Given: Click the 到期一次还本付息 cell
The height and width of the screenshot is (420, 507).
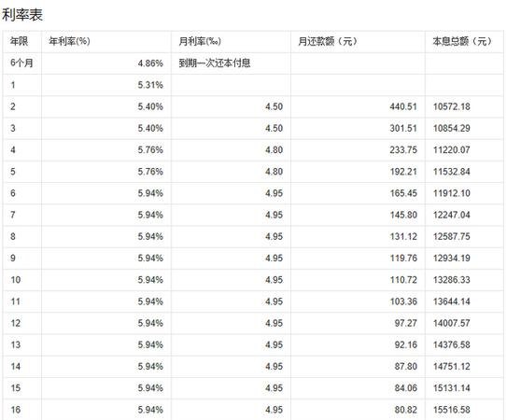Looking at the screenshot, I should 215,63.
